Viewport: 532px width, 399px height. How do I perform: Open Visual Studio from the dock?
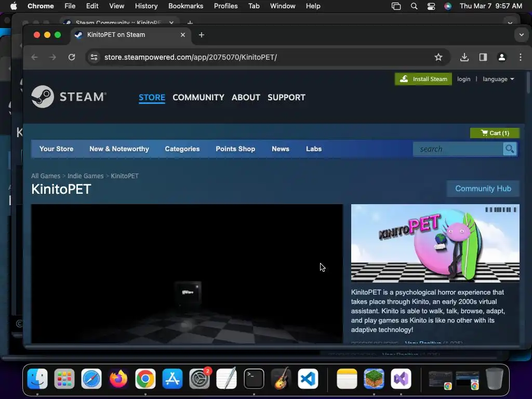pos(401,379)
